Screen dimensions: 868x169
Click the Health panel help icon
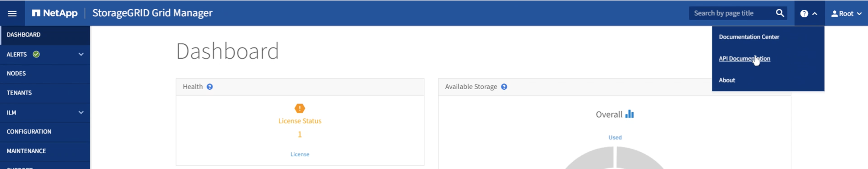pyautogui.click(x=210, y=87)
